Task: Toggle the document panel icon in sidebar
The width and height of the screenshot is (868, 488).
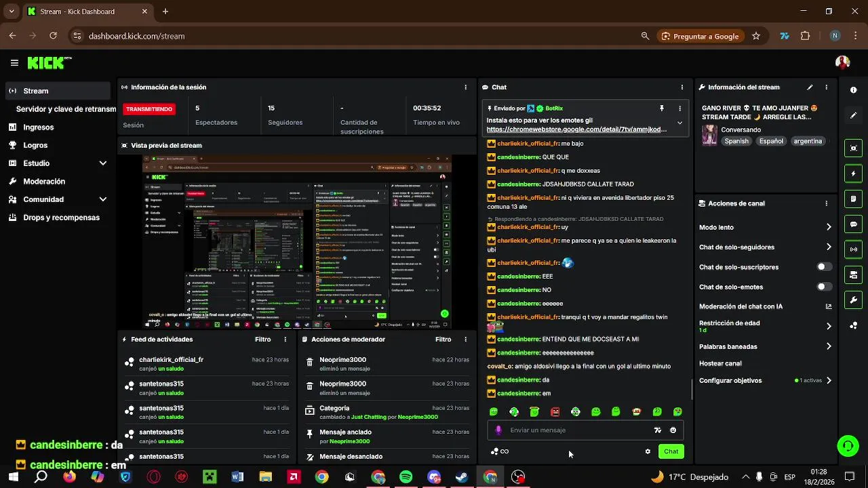Action: tap(853, 199)
